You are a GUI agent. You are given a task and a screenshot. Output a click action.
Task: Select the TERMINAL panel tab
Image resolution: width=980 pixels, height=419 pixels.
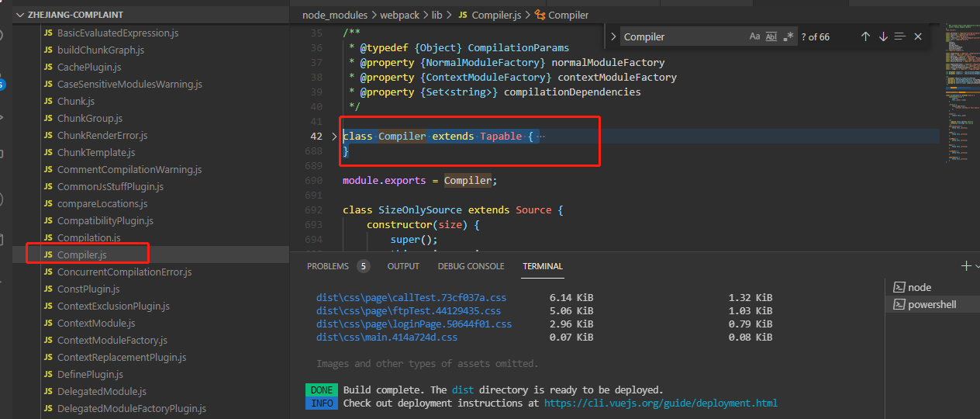(x=542, y=266)
